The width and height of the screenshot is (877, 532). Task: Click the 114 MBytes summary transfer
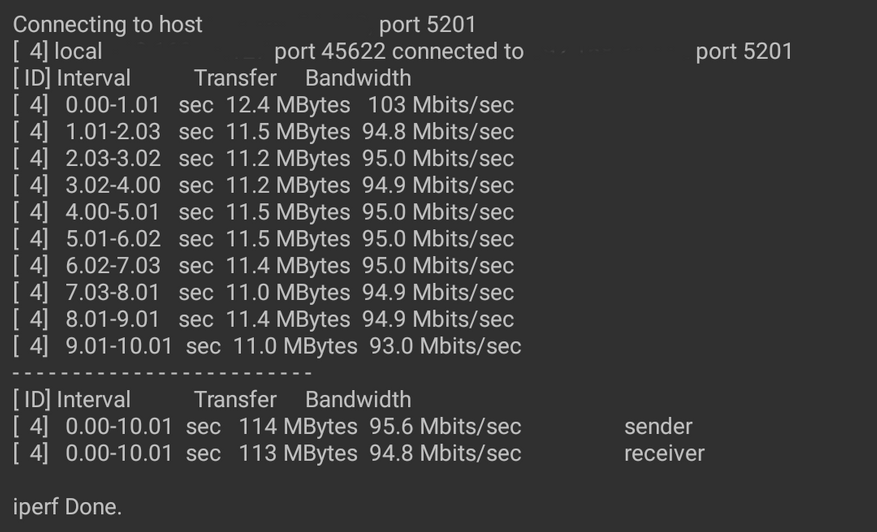[x=298, y=427]
